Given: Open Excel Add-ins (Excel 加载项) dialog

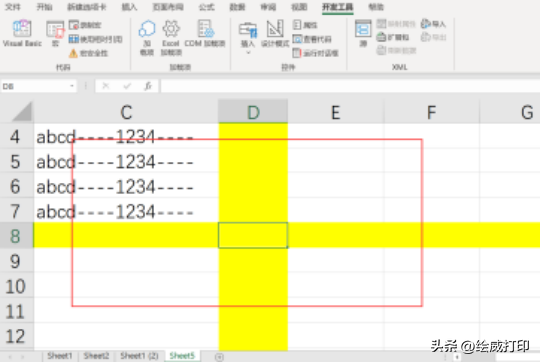Looking at the screenshot, I should (171, 38).
